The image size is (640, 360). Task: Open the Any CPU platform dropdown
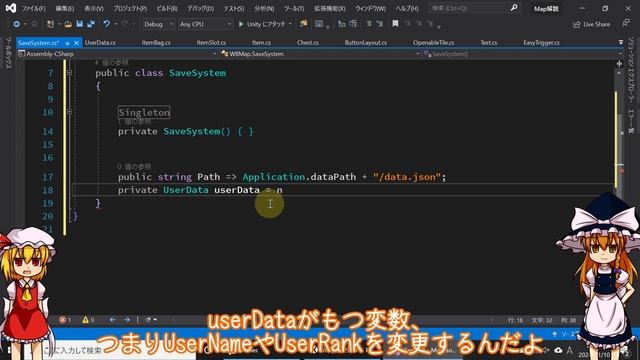pyautogui.click(x=205, y=24)
